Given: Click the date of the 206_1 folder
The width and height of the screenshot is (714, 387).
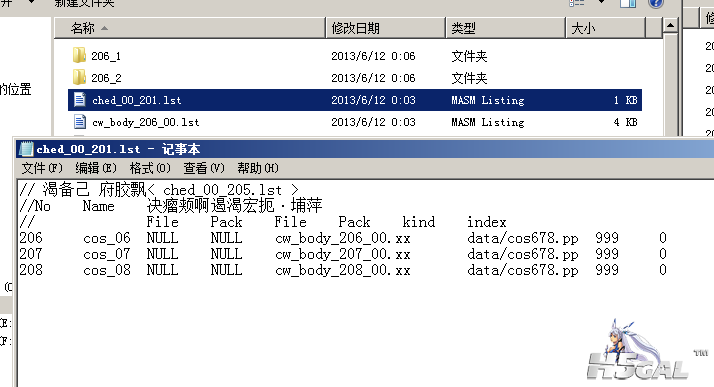Looking at the screenshot, I should pyautogui.click(x=373, y=56).
